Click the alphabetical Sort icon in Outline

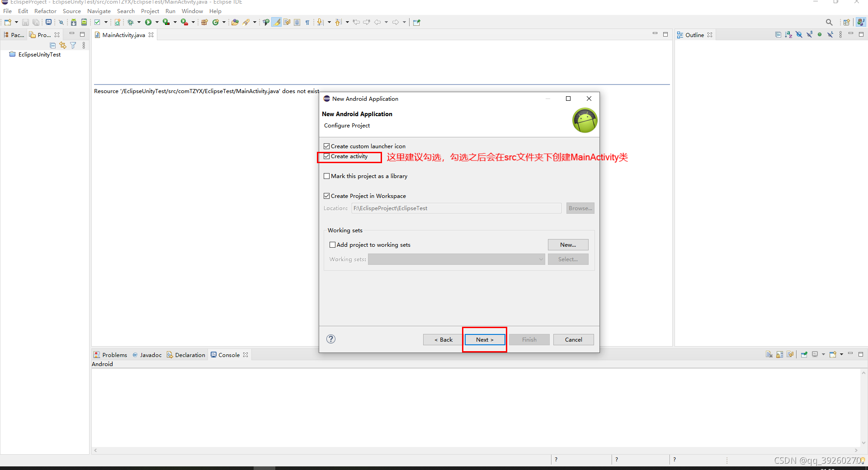[788, 35]
